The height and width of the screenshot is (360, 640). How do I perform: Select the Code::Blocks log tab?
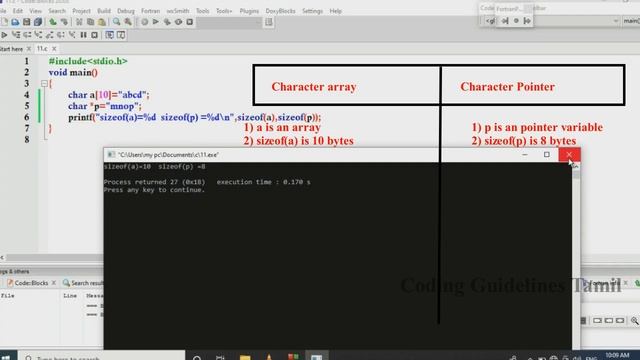click(31, 283)
